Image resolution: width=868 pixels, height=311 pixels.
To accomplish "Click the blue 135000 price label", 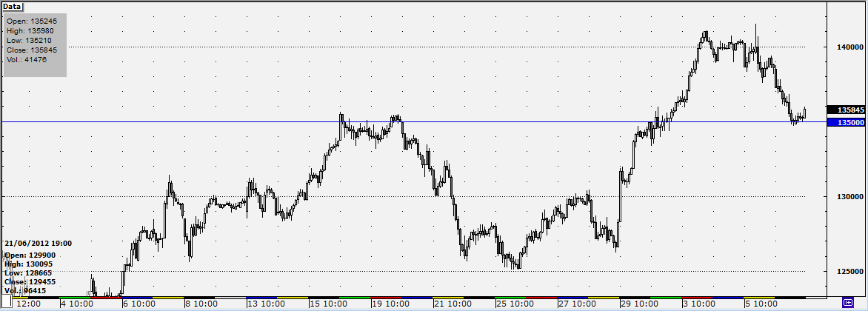I will coord(845,122).
